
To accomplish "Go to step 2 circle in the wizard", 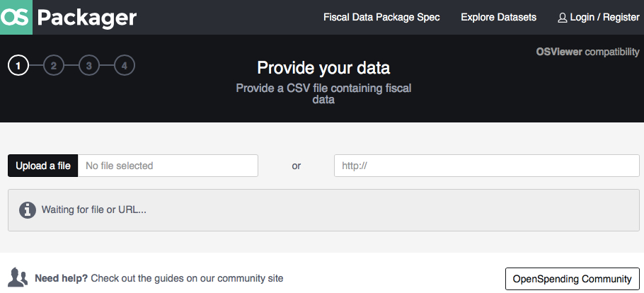I will click(x=54, y=65).
